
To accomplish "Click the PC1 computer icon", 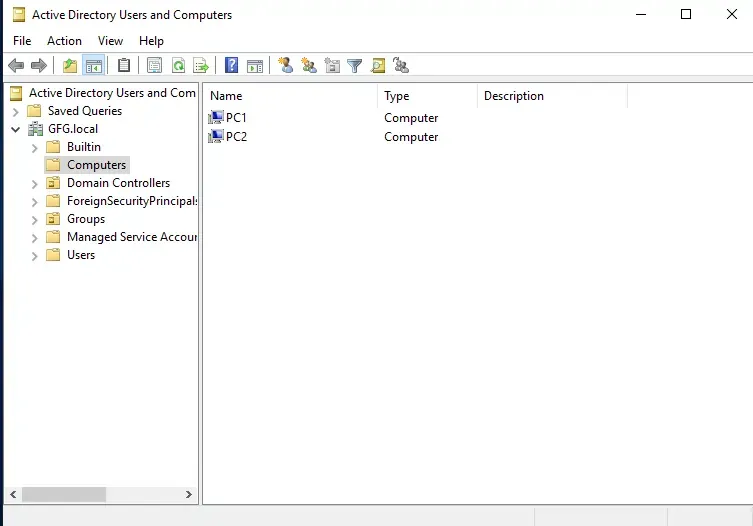I will click(x=216, y=117).
